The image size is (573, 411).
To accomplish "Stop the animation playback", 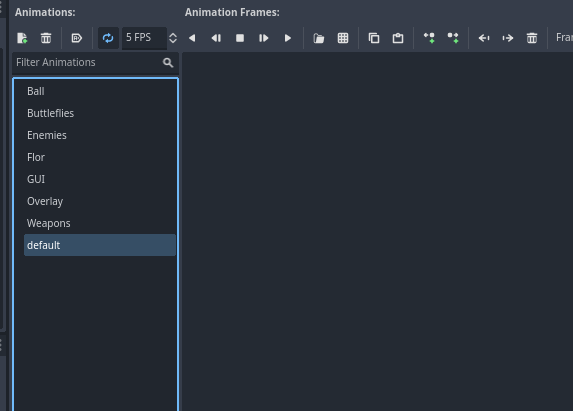I will (x=240, y=38).
